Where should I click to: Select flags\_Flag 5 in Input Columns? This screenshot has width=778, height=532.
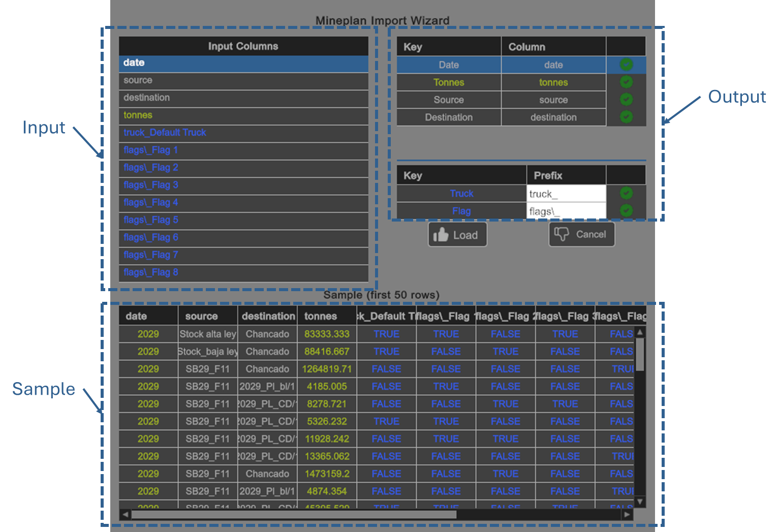(x=243, y=220)
